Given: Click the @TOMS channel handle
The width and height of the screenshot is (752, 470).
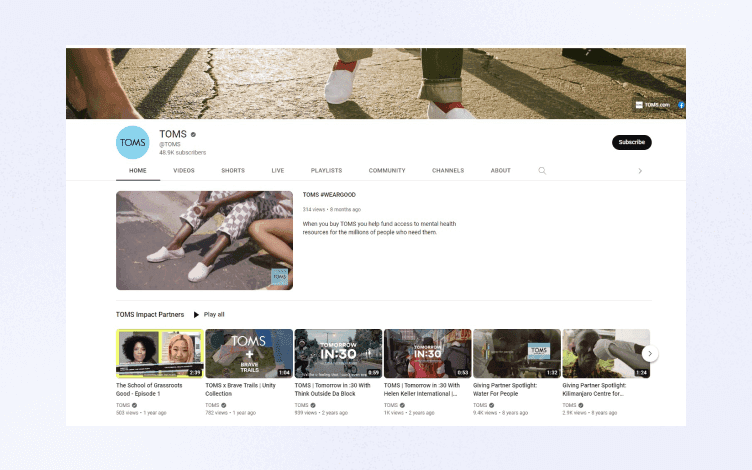Looking at the screenshot, I should pos(170,144).
